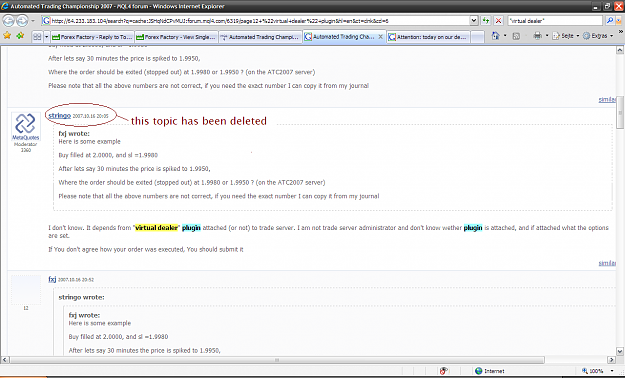Viewport: 625px width, 378px height.
Task: Click the similar link below the first post
Action: [x=607, y=99]
